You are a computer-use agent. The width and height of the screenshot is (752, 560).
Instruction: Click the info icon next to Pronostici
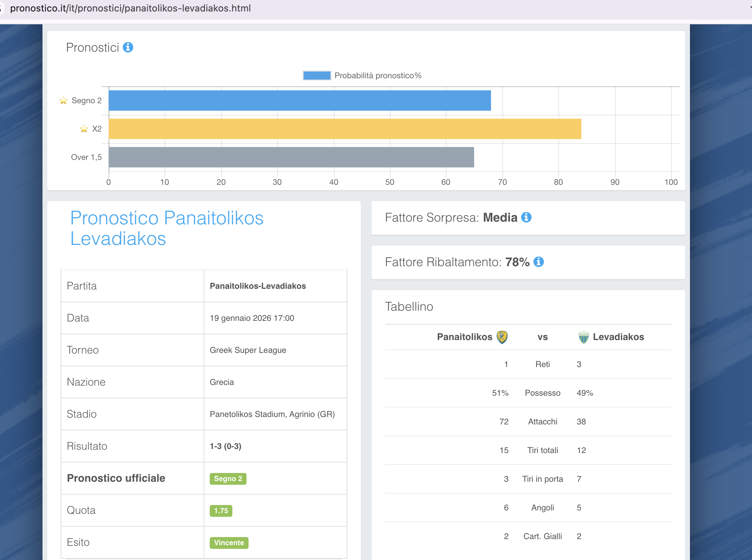click(128, 48)
